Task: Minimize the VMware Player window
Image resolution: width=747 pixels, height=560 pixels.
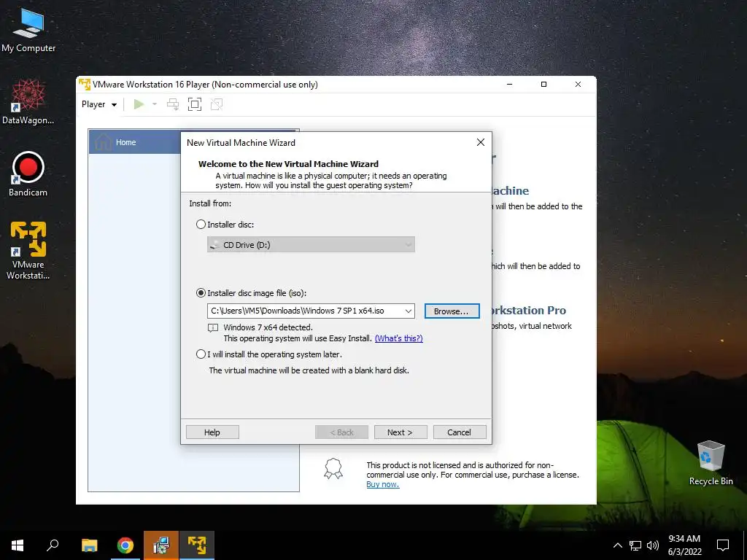Action: 509,85
